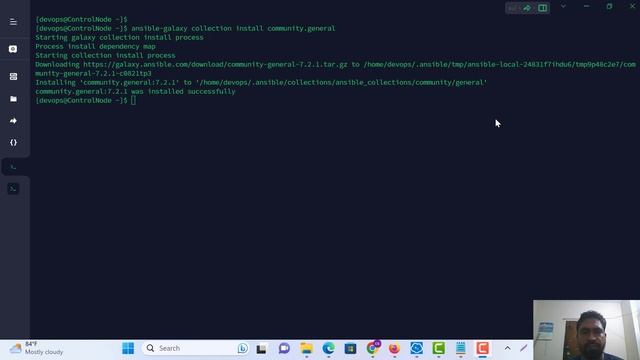Image resolution: width=640 pixels, height=360 pixels.
Task: Open Firefox from the taskbar
Action: pyautogui.click(x=394, y=348)
